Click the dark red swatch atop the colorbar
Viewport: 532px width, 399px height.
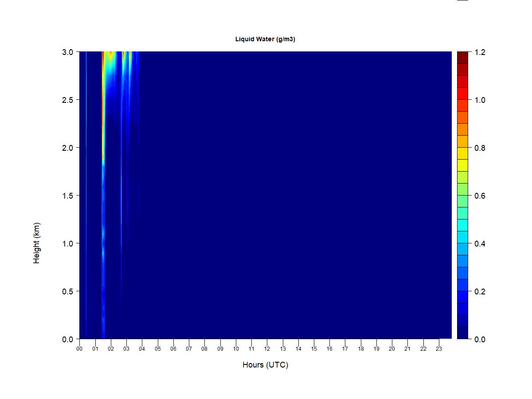point(463,58)
